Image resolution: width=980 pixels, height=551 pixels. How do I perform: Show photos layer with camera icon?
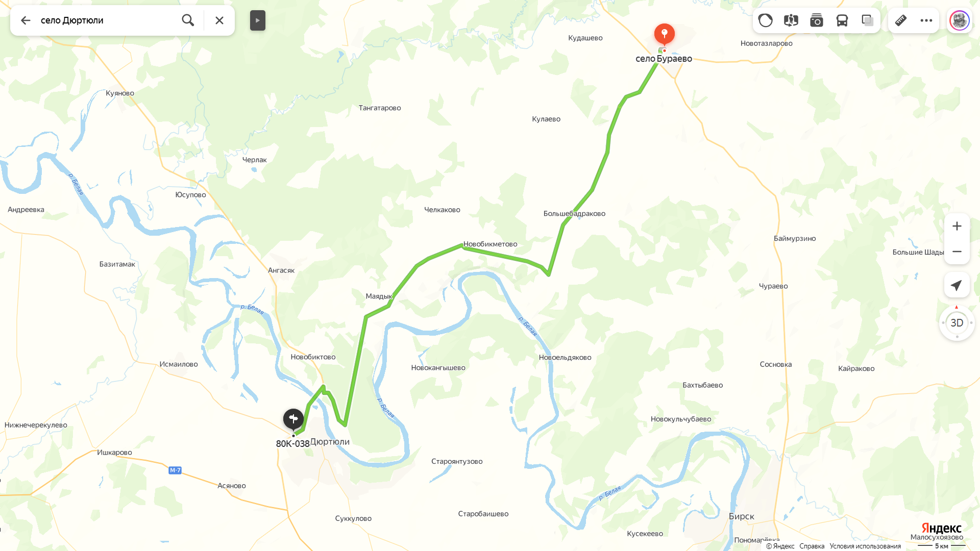click(x=817, y=20)
